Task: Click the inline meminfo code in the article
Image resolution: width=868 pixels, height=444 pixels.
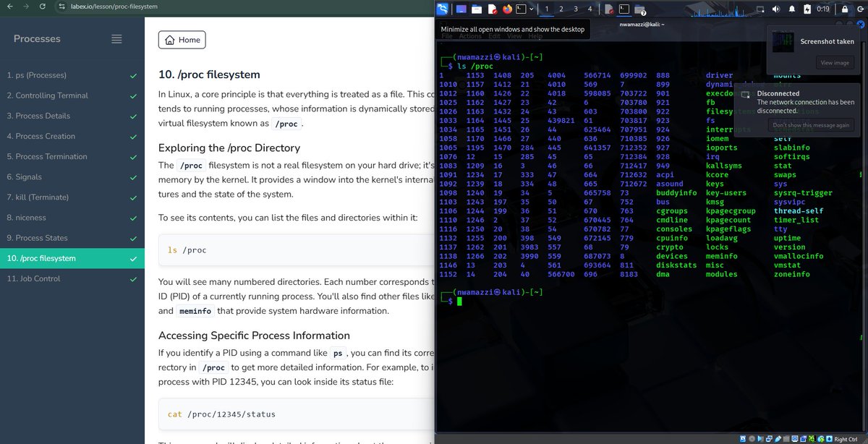Action: (195, 311)
